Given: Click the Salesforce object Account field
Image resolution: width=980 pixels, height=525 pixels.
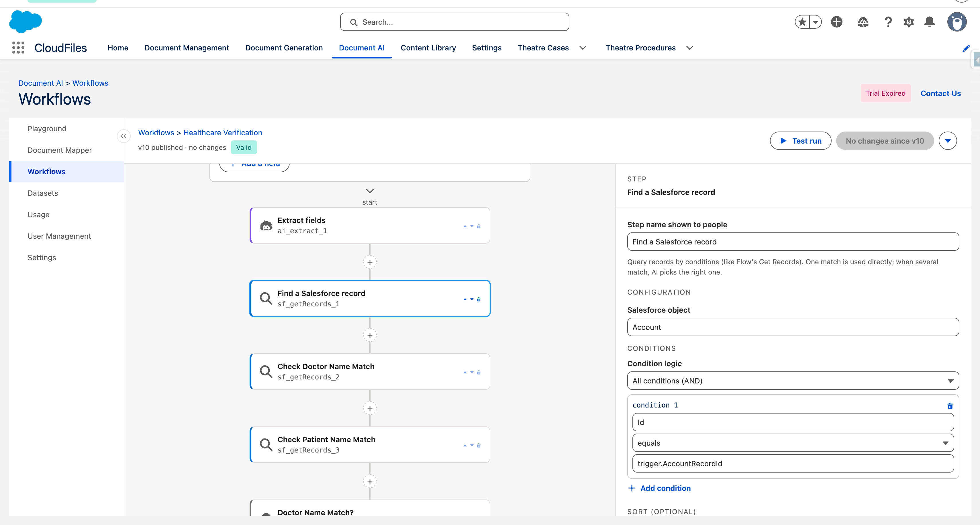Looking at the screenshot, I should tap(793, 327).
